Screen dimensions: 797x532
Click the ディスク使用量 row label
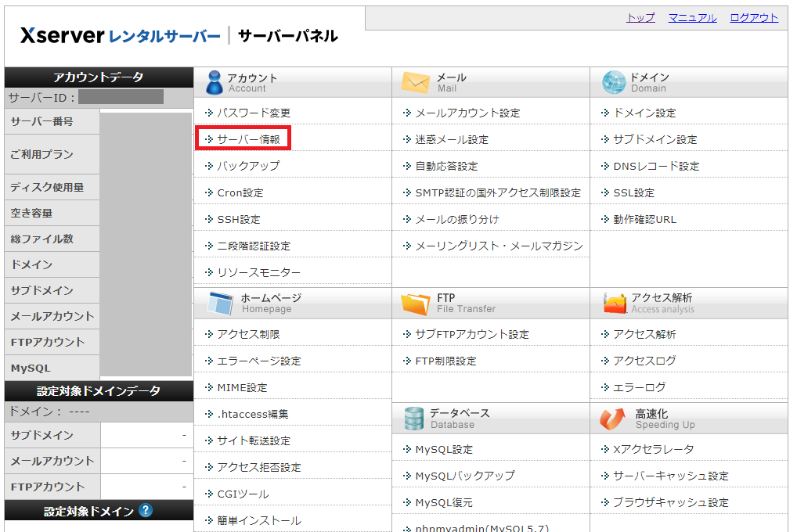47,188
